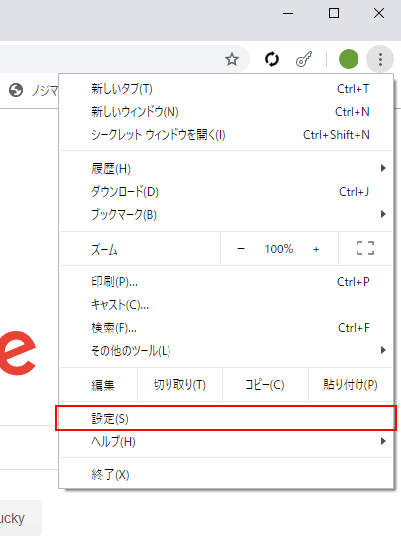Image resolution: width=401 pixels, height=542 pixels.
Task: Maximize the Chrome window
Action: 334,13
